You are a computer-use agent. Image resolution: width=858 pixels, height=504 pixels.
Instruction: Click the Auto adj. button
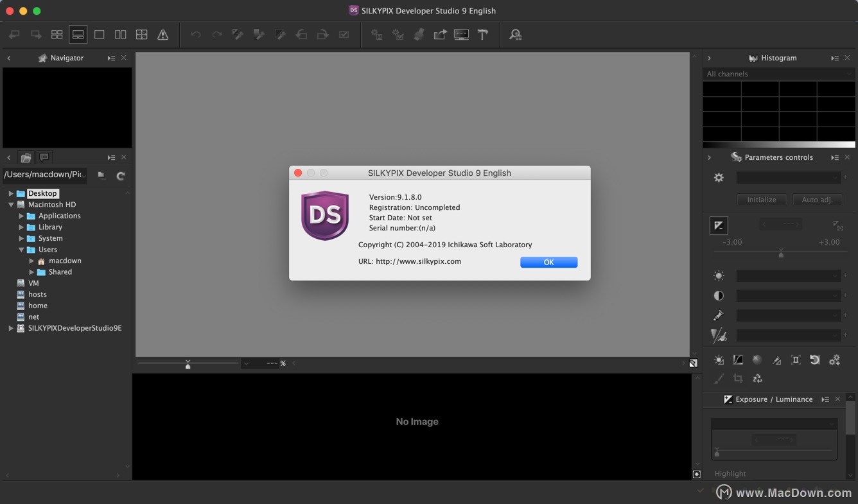pos(817,200)
